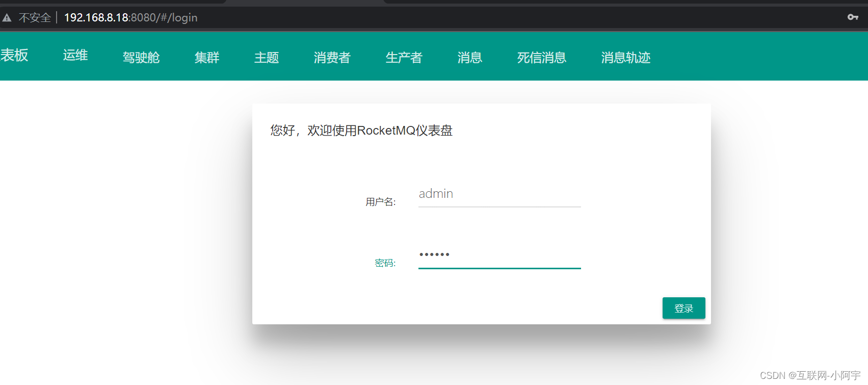
Task: Switch to the 集群 tab
Action: pos(207,58)
